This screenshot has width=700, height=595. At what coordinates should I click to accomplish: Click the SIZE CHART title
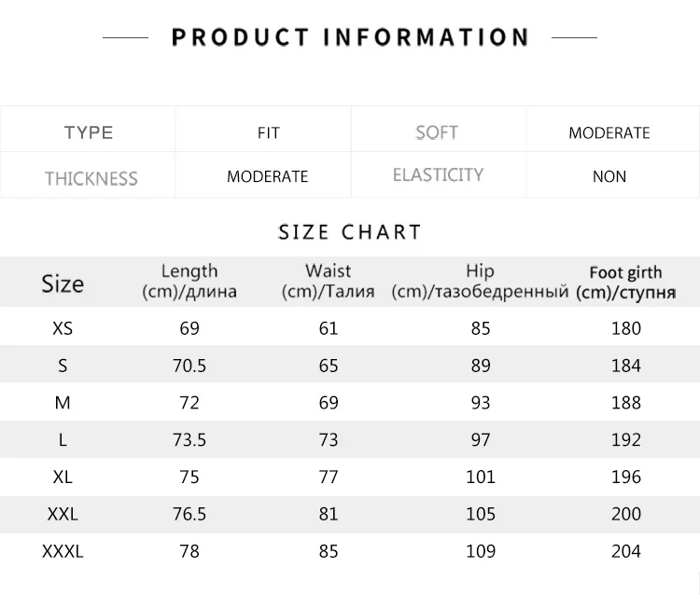(x=350, y=232)
